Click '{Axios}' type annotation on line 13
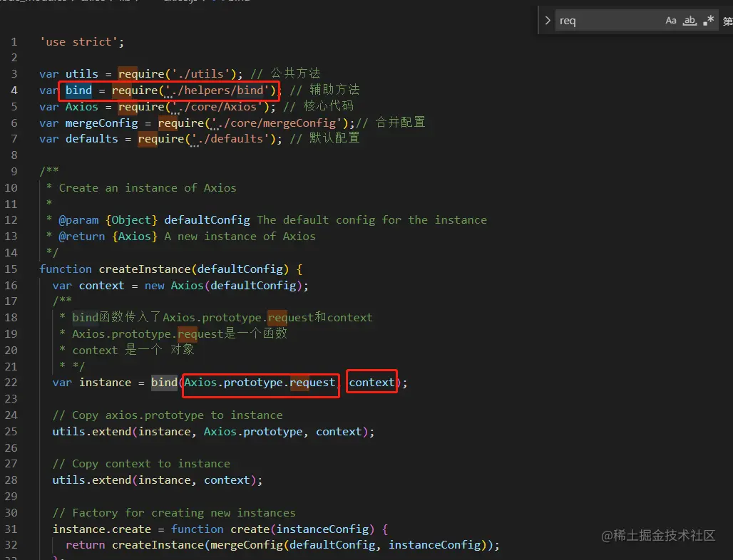This screenshot has height=560, width=733. (x=135, y=237)
